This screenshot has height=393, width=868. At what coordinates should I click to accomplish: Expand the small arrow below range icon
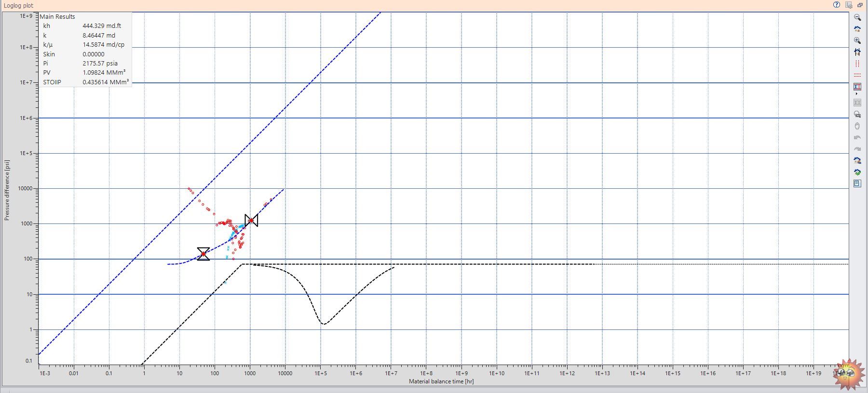pyautogui.click(x=857, y=94)
